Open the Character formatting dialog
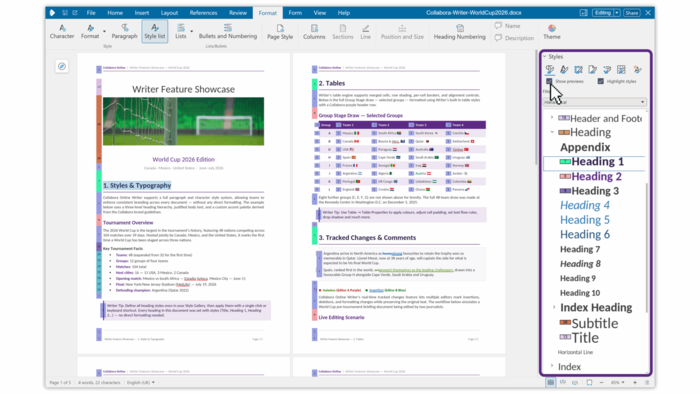The height and width of the screenshot is (394, 700). pyautogui.click(x=62, y=32)
